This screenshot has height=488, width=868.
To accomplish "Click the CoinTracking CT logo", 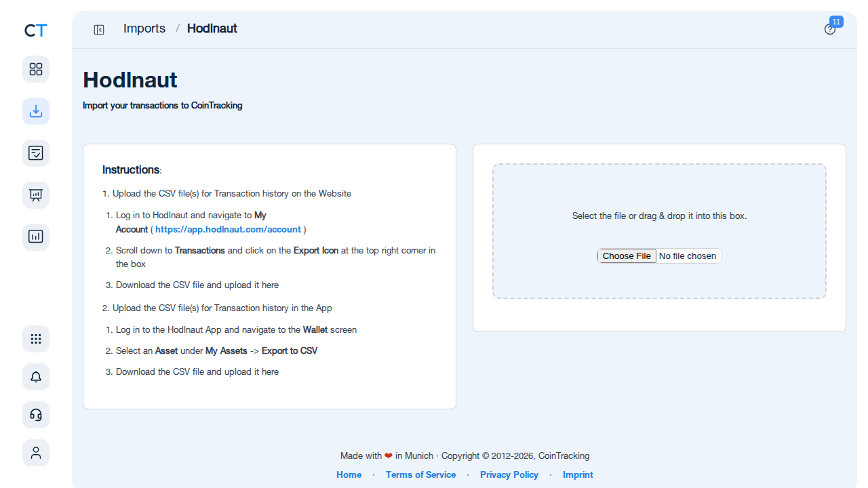I will pyautogui.click(x=36, y=30).
